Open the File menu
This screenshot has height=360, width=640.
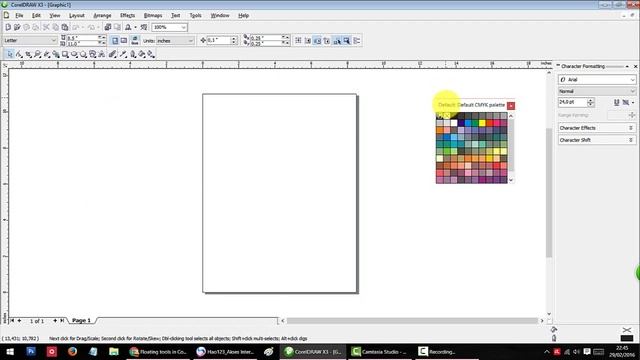19,16
